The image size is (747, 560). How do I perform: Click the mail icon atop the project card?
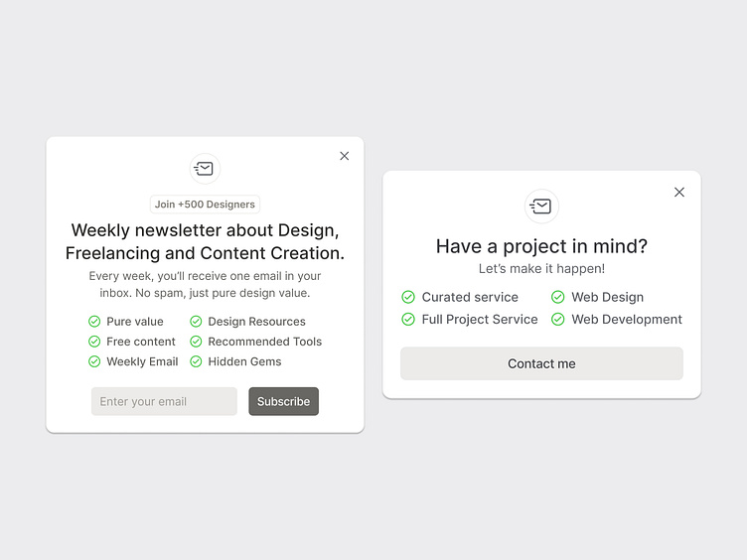541,207
